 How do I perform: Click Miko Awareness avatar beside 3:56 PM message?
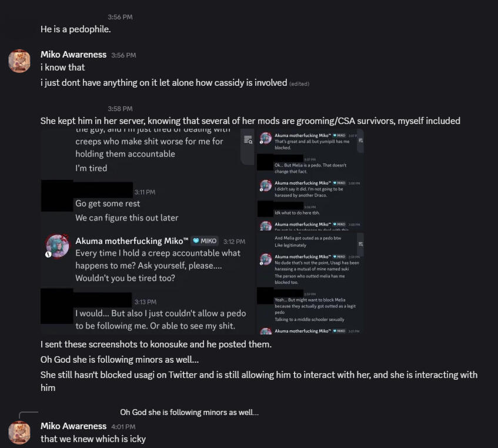coord(19,61)
